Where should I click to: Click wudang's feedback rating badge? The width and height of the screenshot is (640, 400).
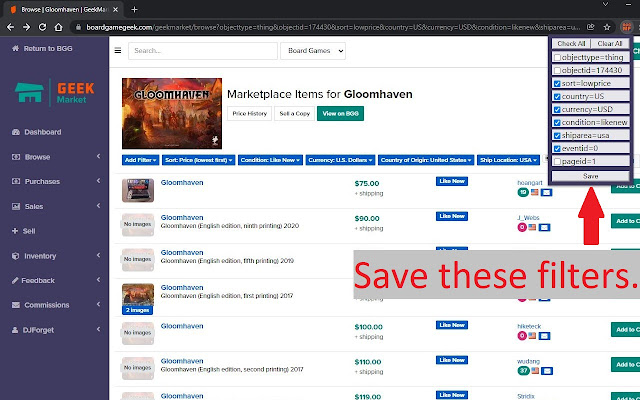pyautogui.click(x=523, y=371)
